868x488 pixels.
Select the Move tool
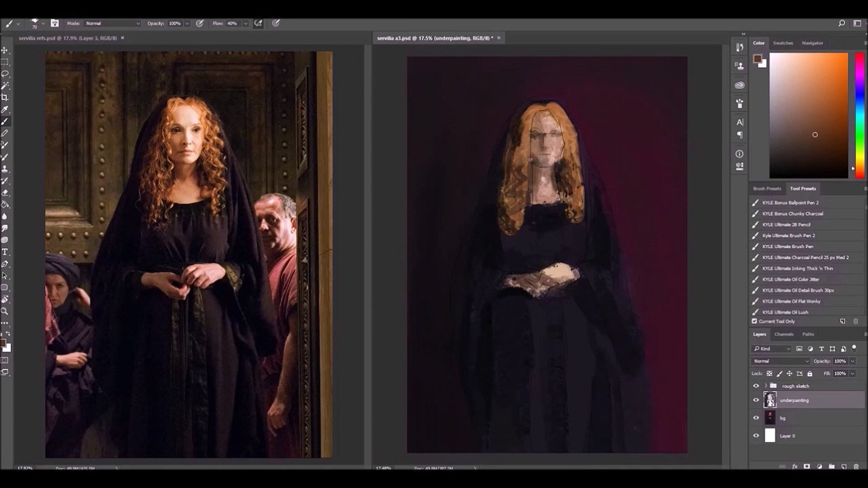(5, 50)
